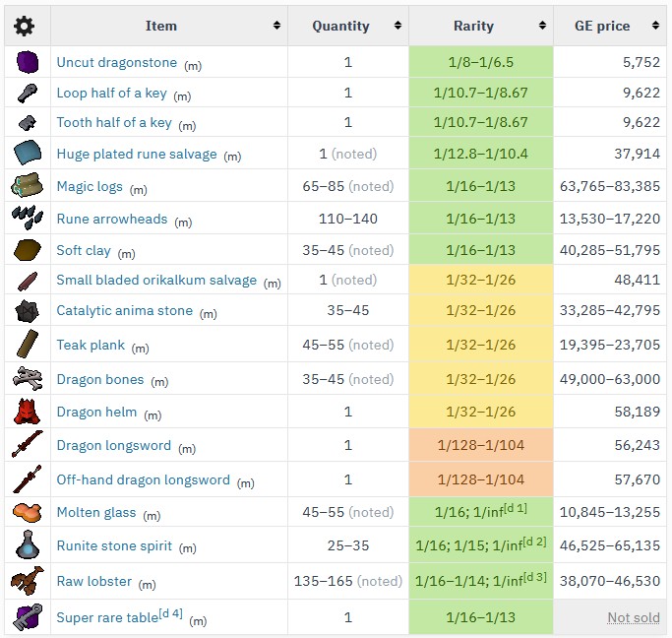Select the 110–140 quantity cell
Image resolution: width=672 pixels, height=638 pixels.
tap(348, 219)
